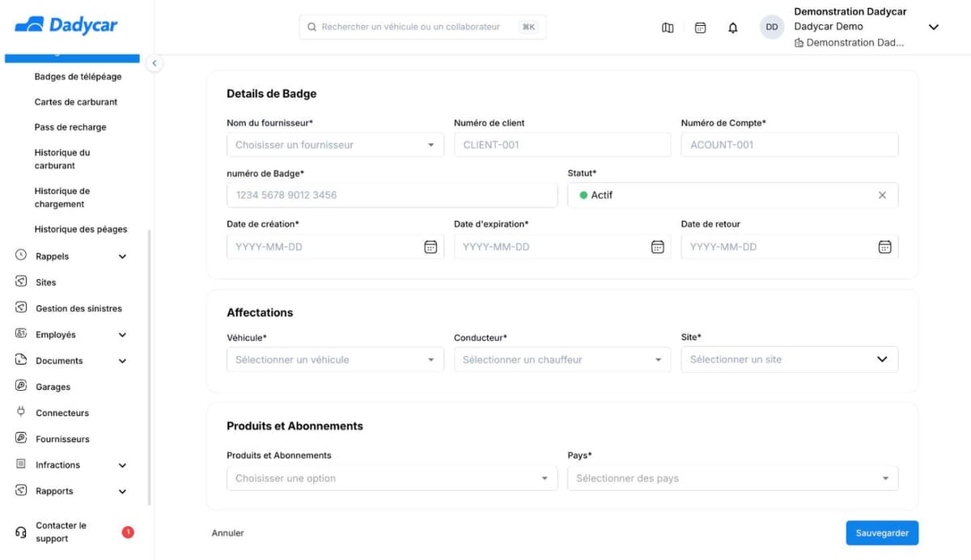Go to Badges de télépéage
Viewport: 971px width, 560px height.
click(x=78, y=77)
